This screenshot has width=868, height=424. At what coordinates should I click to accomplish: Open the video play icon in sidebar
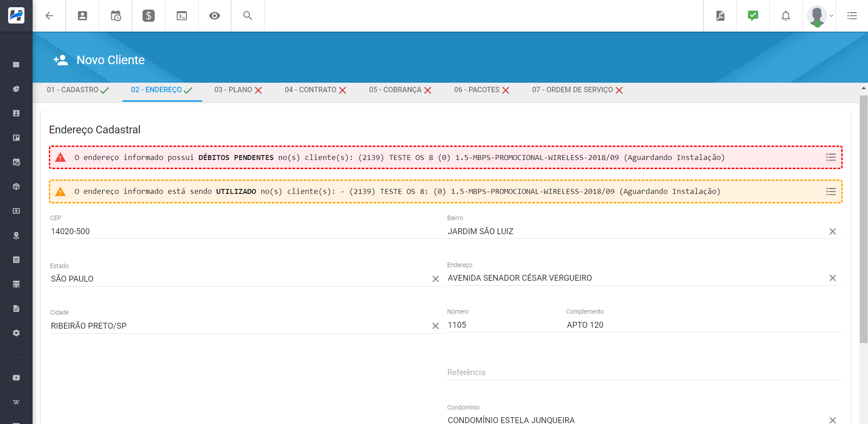(16, 378)
